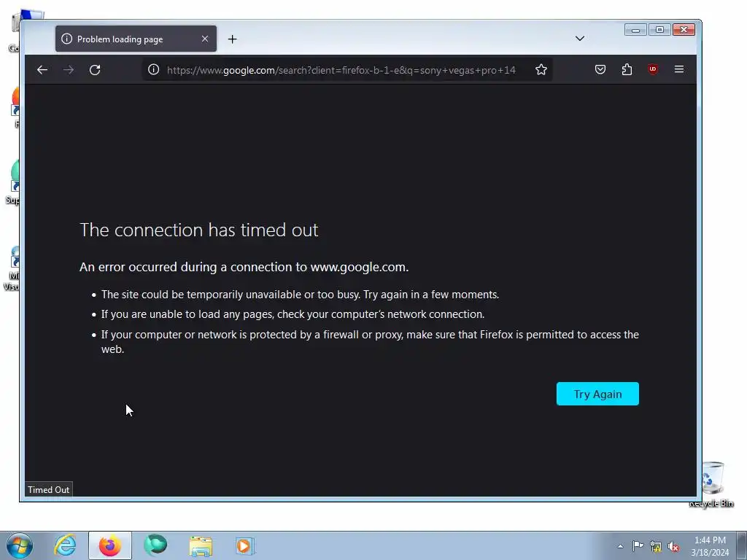Click the forward navigation arrow
Image resolution: width=747 pixels, height=560 pixels.
tap(69, 70)
